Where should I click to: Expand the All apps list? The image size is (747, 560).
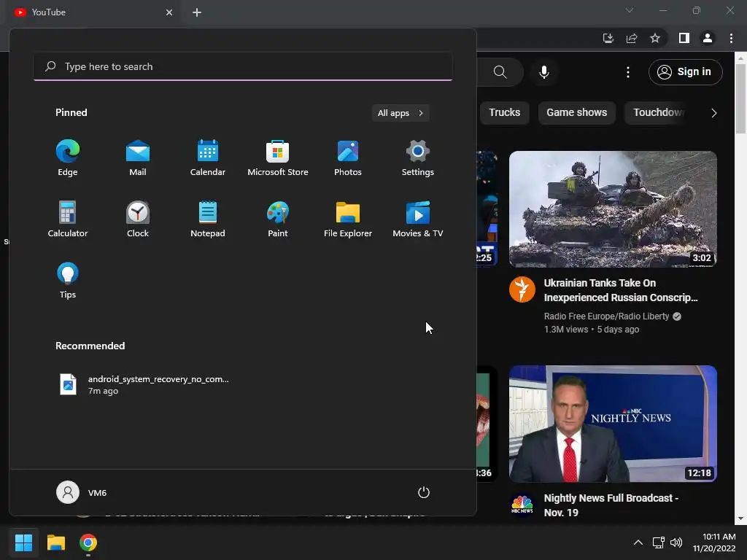(400, 113)
